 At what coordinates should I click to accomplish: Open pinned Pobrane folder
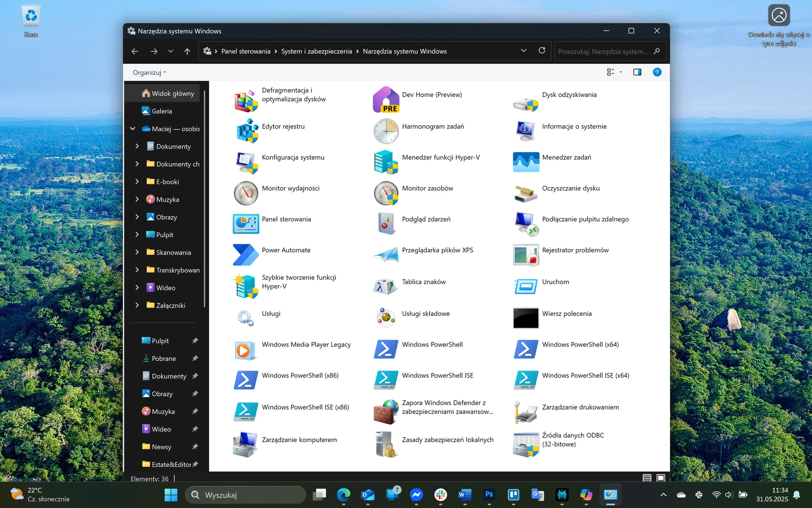point(163,358)
